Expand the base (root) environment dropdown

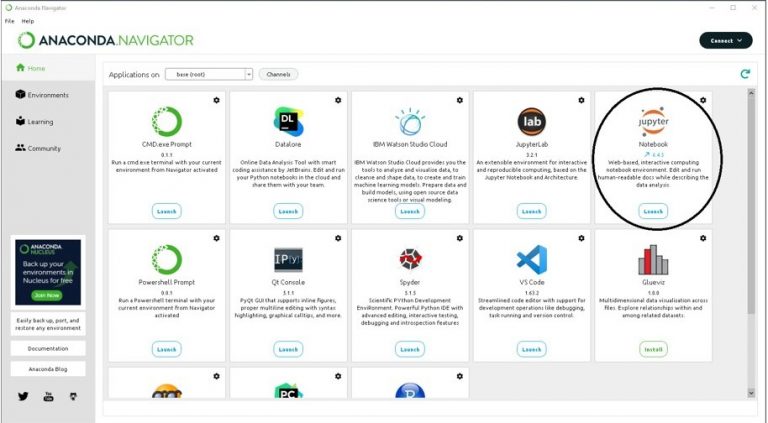248,74
